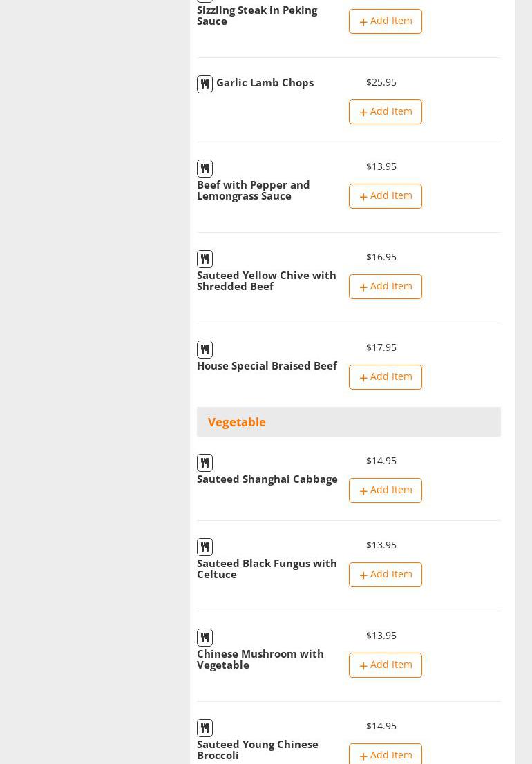The width and height of the screenshot is (532, 764).
Task: Add Sauteed Yellow Chive with Shredded Beef
Action: [x=385, y=287]
